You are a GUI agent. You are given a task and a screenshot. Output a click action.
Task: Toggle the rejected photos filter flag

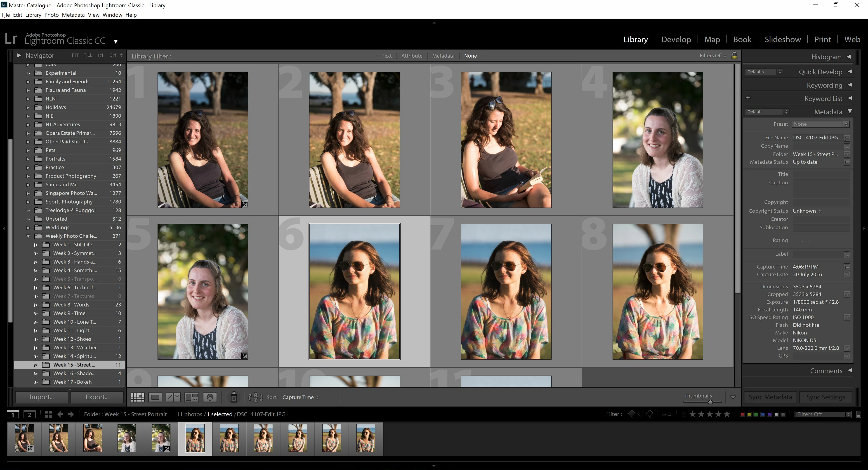(650, 414)
